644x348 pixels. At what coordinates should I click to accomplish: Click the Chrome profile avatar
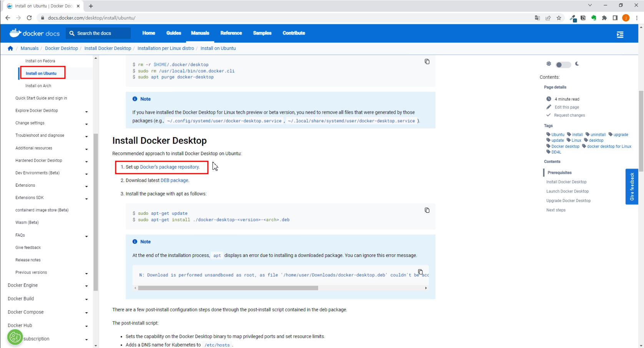tap(626, 18)
